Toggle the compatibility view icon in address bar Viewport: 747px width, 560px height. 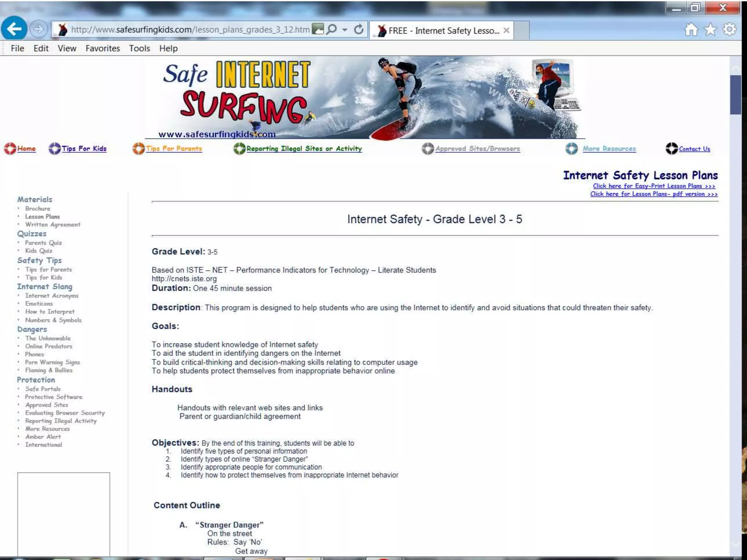[318, 29]
